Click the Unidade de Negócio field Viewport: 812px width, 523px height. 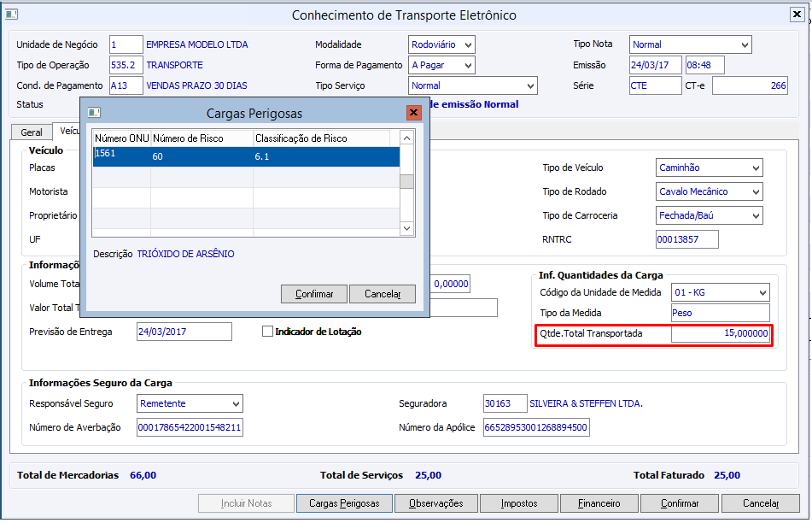[x=126, y=44]
